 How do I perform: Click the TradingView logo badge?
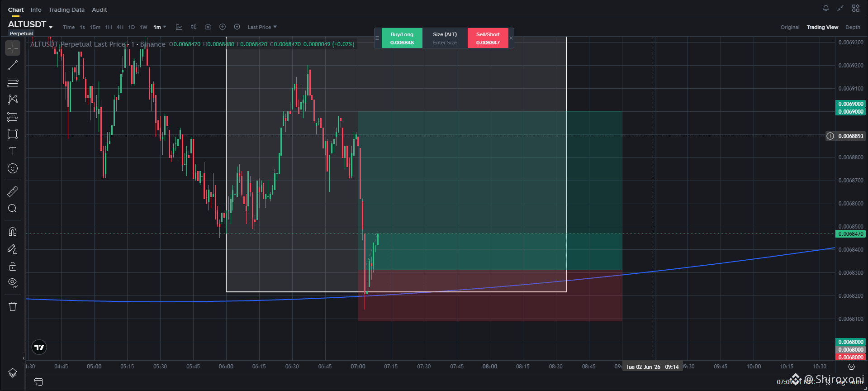pos(39,347)
